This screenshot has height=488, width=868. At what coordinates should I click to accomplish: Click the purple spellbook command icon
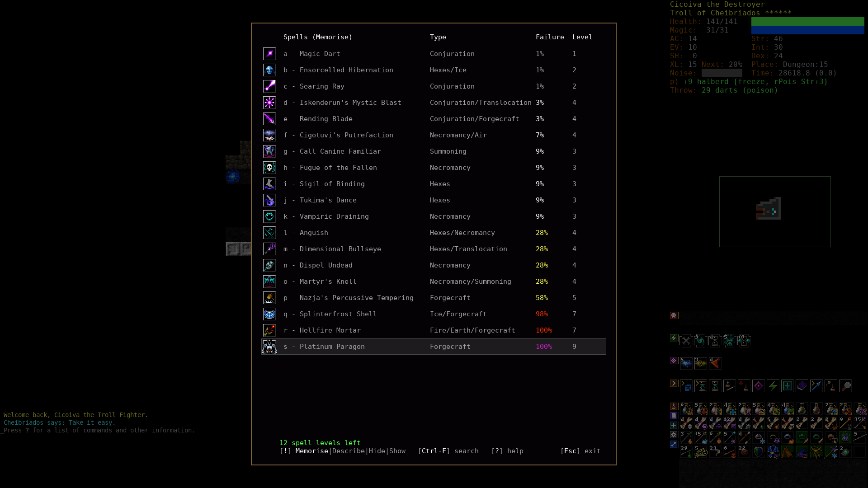click(802, 386)
